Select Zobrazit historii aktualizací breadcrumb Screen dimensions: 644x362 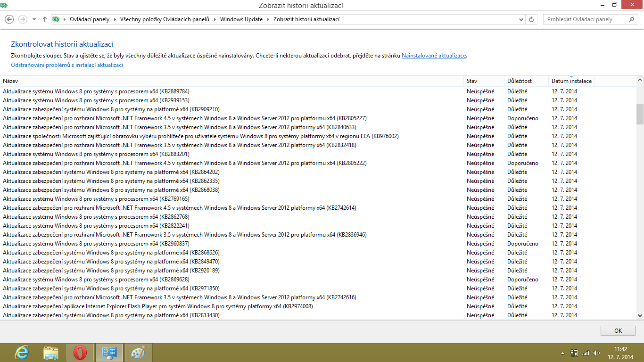tap(306, 20)
